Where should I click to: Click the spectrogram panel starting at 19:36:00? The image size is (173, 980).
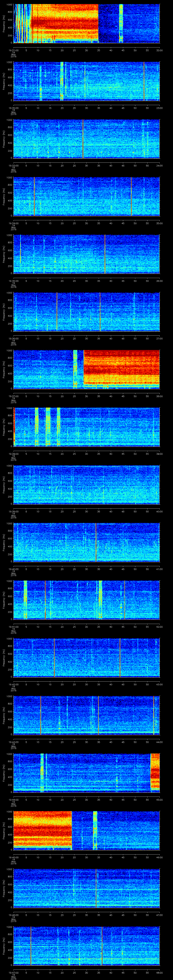pyautogui.click(x=87, y=312)
